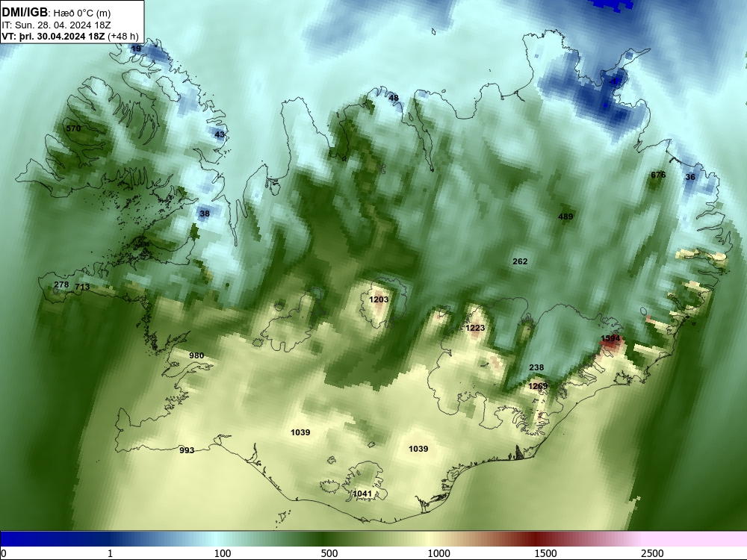Click the 500 tick on the color scale
This screenshot has width=747, height=560.
(x=329, y=553)
